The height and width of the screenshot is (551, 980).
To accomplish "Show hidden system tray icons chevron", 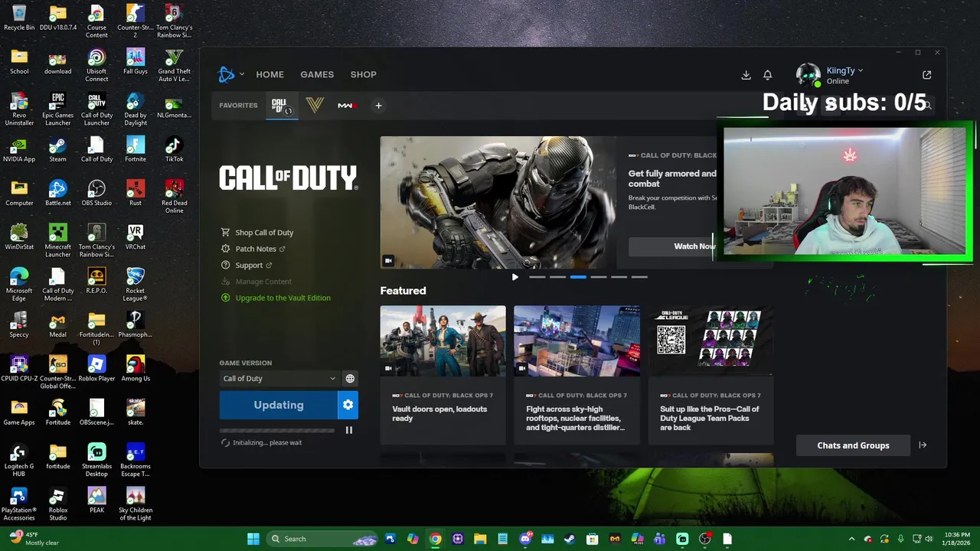I will [x=851, y=539].
